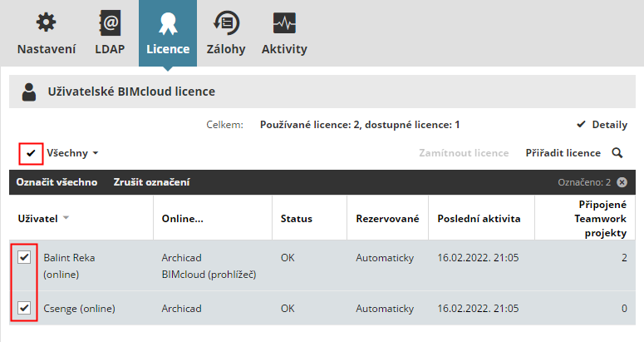This screenshot has height=342, width=644.
Task: Toggle the select-all checkbox beside Všechny
Action: coord(31,154)
